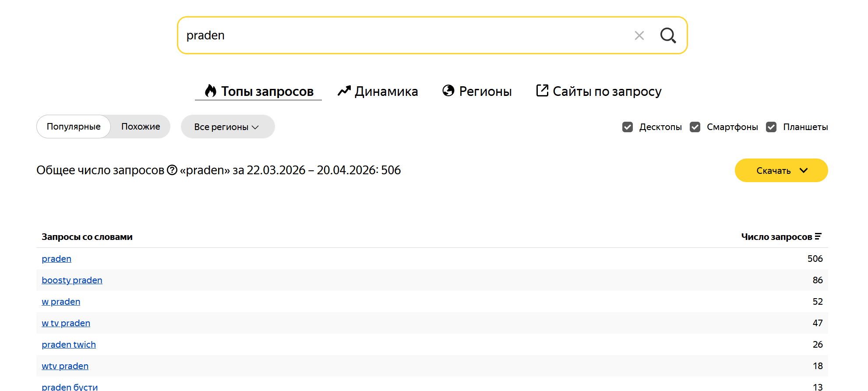Open the Все регионы dropdown
868x391 pixels.
pyautogui.click(x=228, y=127)
